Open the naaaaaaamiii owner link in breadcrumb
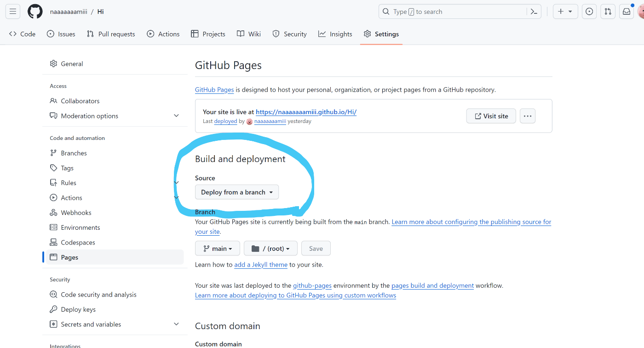Screen dimensions: 644x348 click(69, 12)
